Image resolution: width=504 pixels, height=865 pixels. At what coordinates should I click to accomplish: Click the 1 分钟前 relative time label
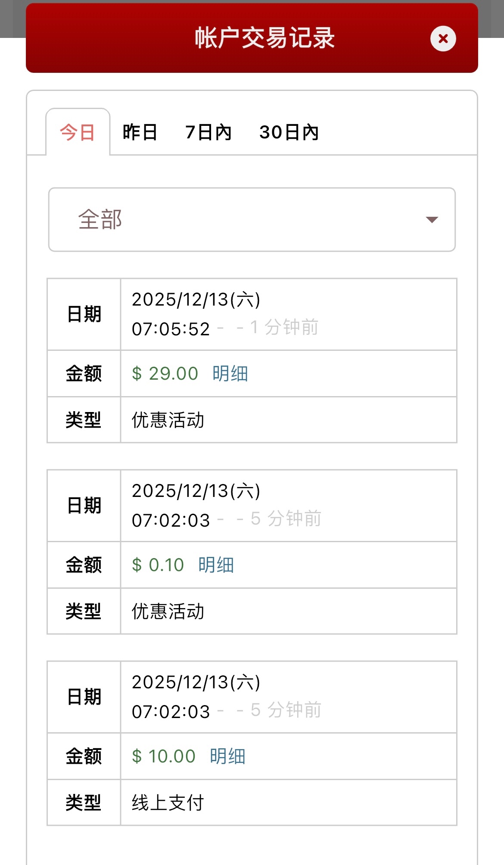(x=284, y=328)
